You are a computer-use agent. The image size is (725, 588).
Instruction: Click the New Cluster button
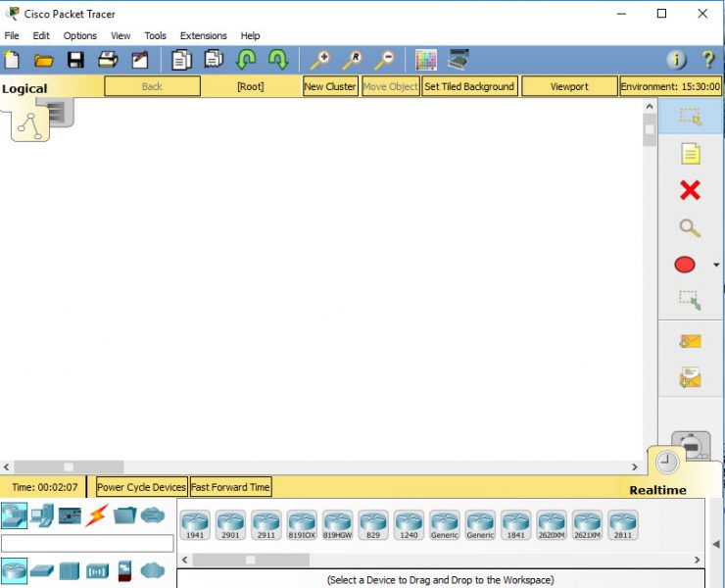click(330, 86)
